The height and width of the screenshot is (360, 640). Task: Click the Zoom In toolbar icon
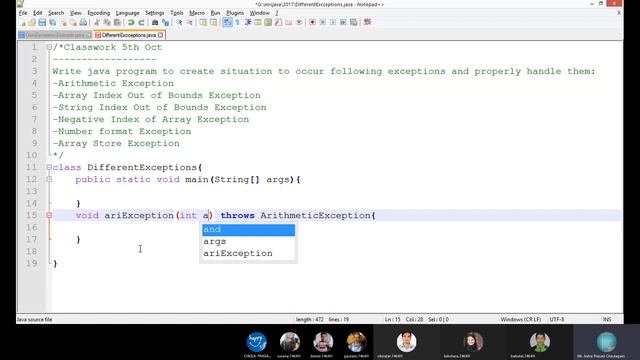pyautogui.click(x=179, y=22)
